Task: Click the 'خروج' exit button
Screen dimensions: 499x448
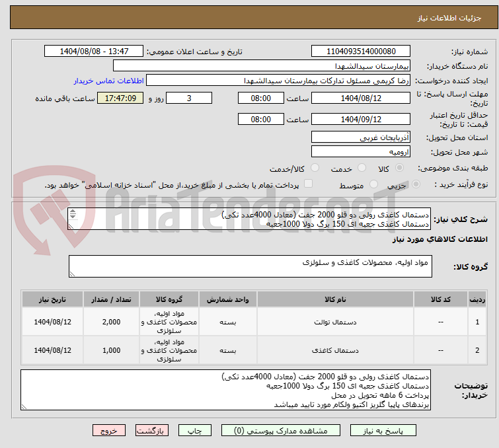Action: pos(109,431)
